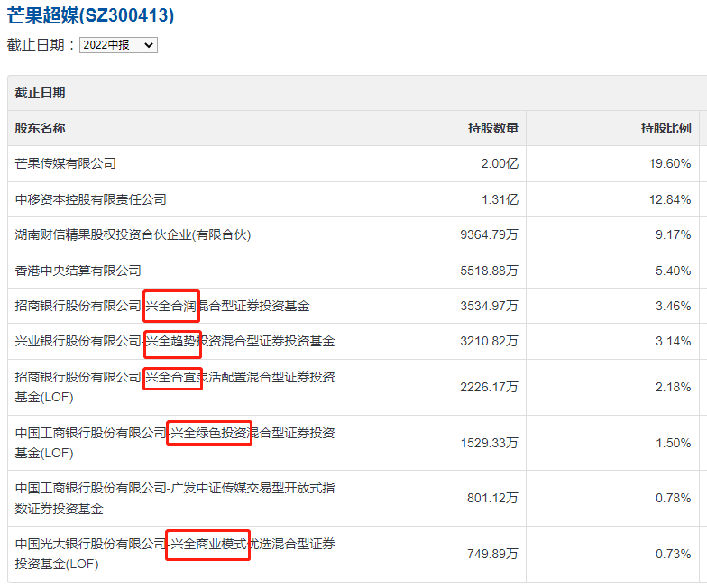Screen dimensions: 707x588
Task: Select shareholder 中移资本控股有限责任公司
Action: click(x=90, y=199)
